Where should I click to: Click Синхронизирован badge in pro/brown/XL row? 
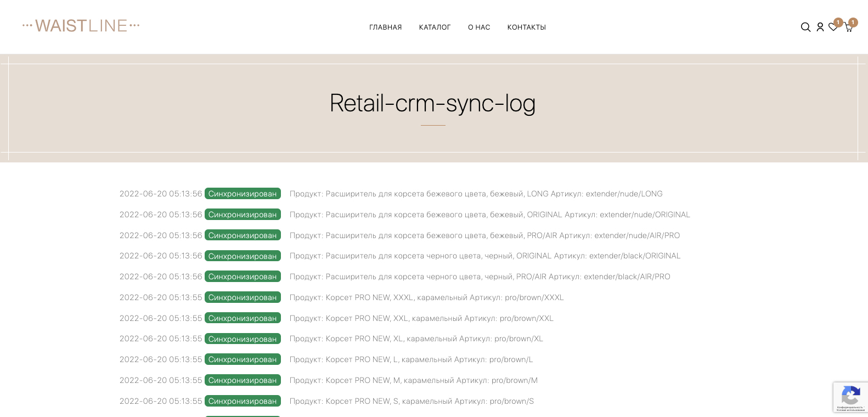pos(243,339)
